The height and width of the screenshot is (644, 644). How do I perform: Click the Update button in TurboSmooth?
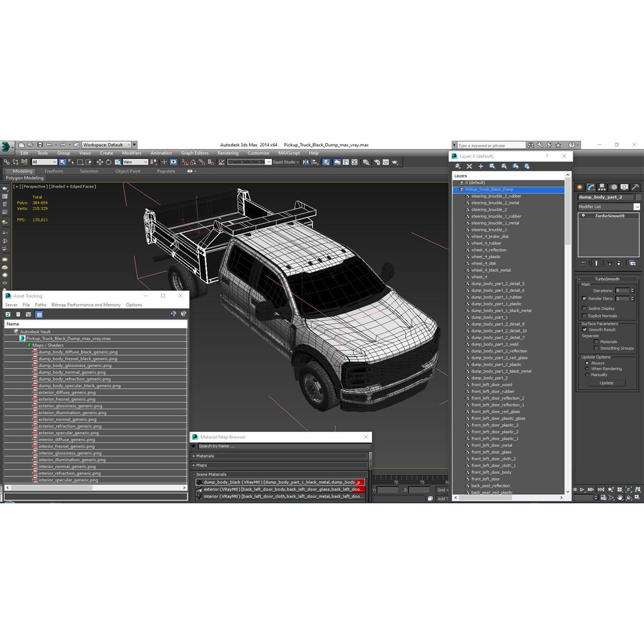point(606,383)
